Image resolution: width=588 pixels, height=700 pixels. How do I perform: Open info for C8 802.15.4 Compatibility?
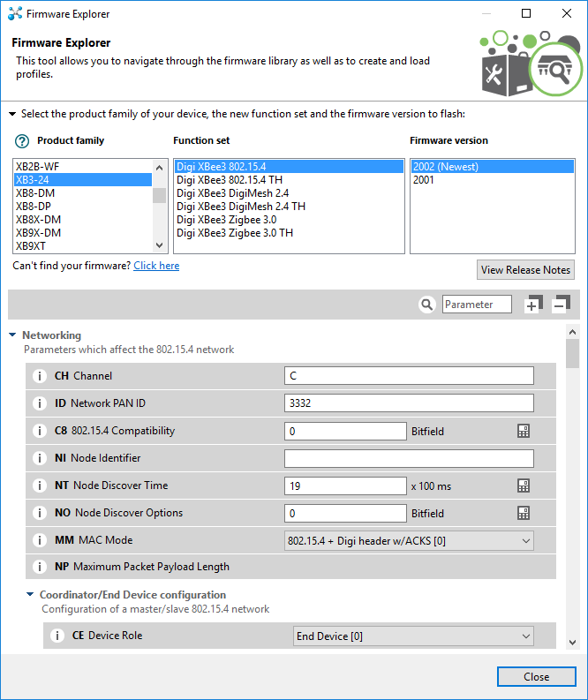click(40, 431)
